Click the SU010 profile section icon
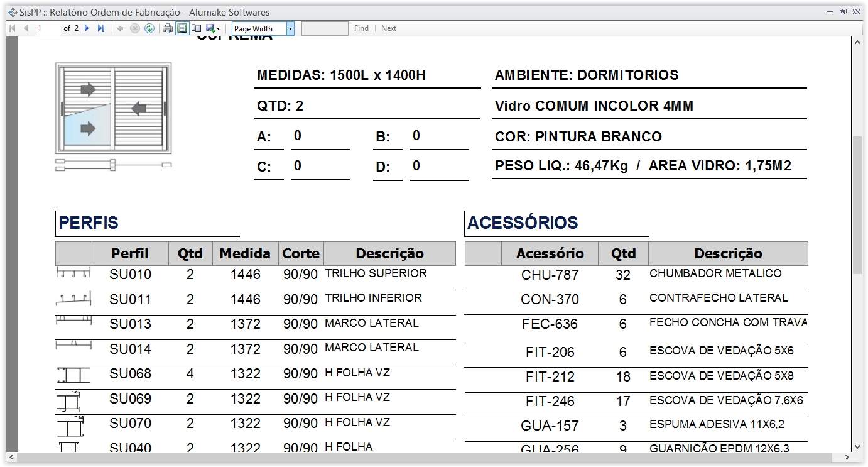The image size is (868, 467). click(x=73, y=273)
